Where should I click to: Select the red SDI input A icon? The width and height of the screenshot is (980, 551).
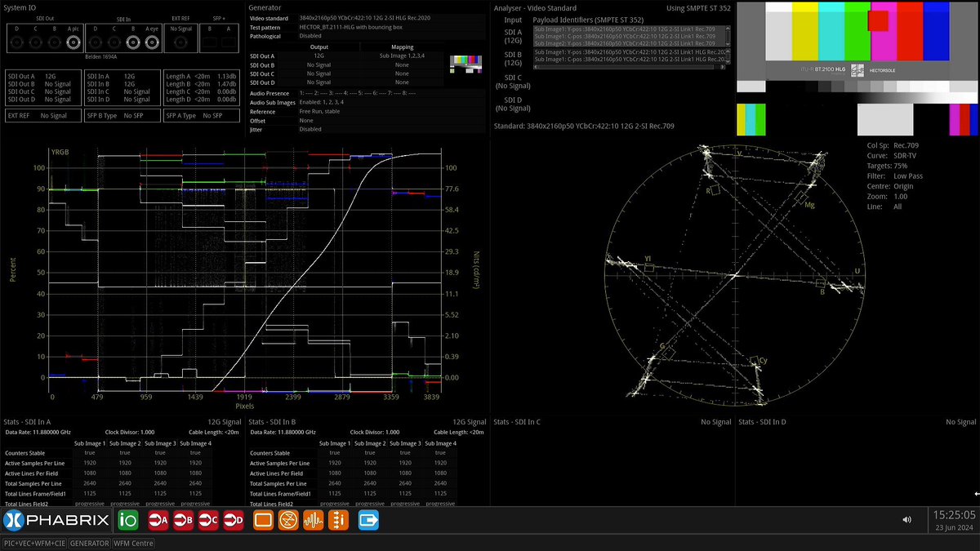point(158,519)
